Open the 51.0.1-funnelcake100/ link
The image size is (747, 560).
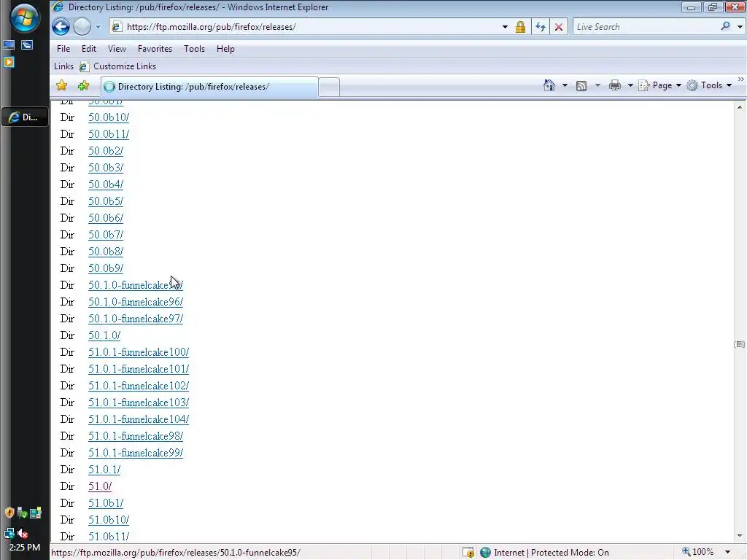[x=139, y=352]
